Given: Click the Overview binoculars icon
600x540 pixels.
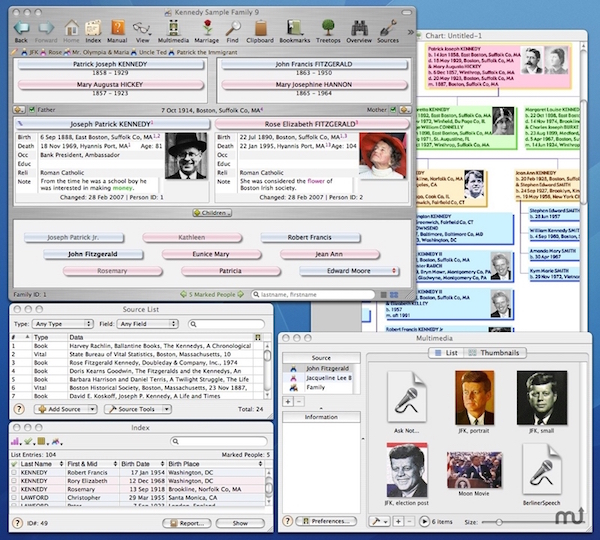Looking at the screenshot, I should [x=358, y=27].
